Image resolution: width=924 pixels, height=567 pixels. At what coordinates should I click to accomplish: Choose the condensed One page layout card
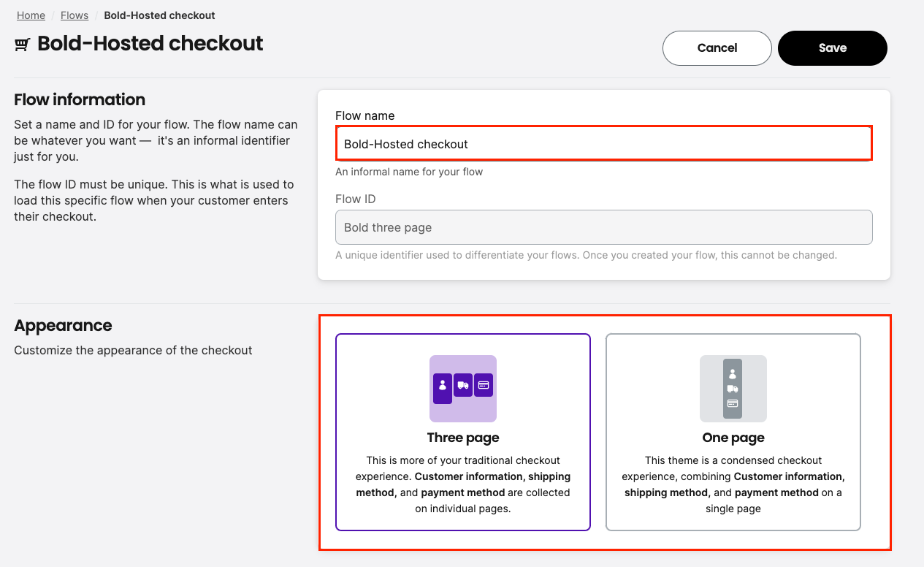pyautogui.click(x=733, y=433)
